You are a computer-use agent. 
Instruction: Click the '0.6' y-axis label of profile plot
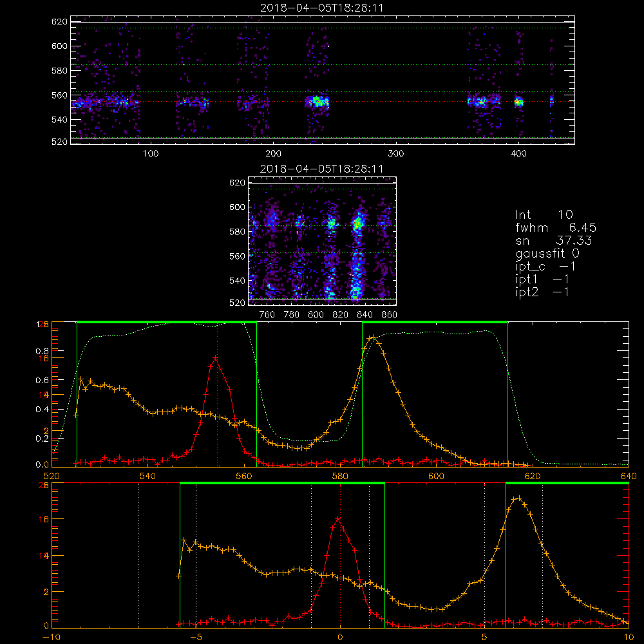42,381
